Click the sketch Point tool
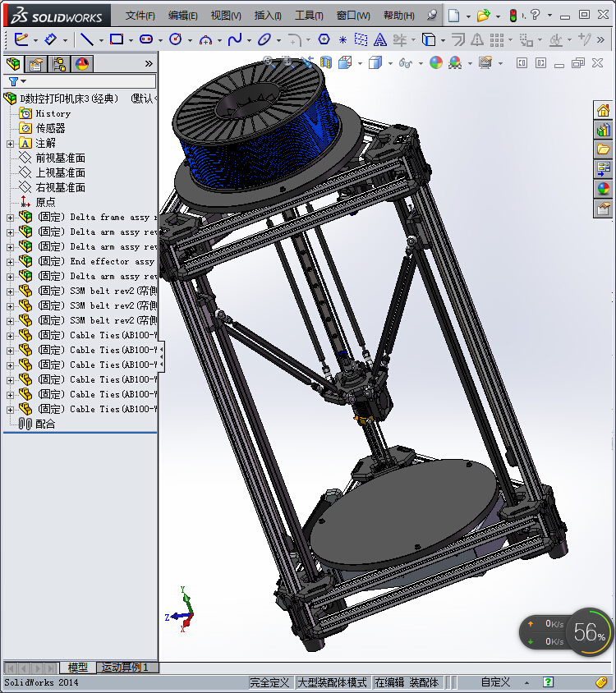 click(342, 39)
